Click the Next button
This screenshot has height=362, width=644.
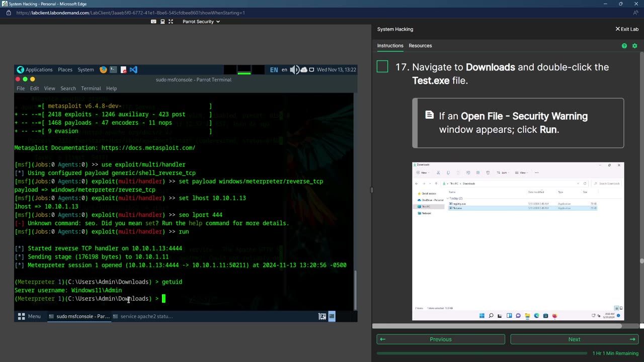(x=575, y=339)
